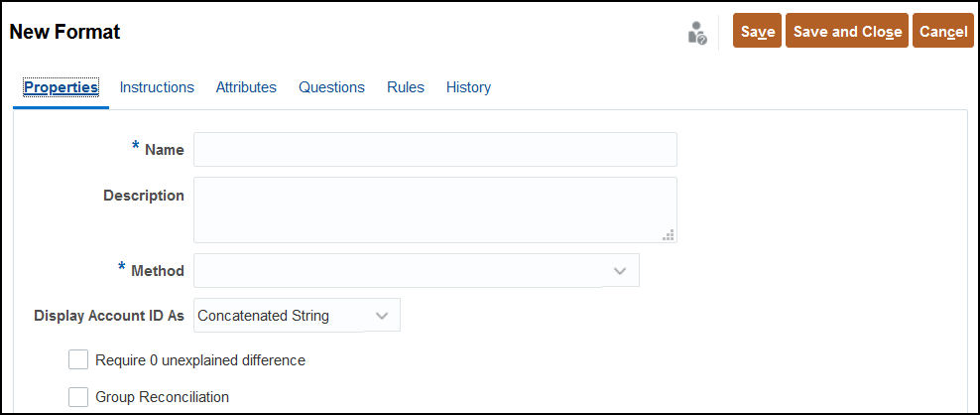Screen dimensions: 980x415
Task: Open the Method dropdown list
Action: [x=417, y=270]
